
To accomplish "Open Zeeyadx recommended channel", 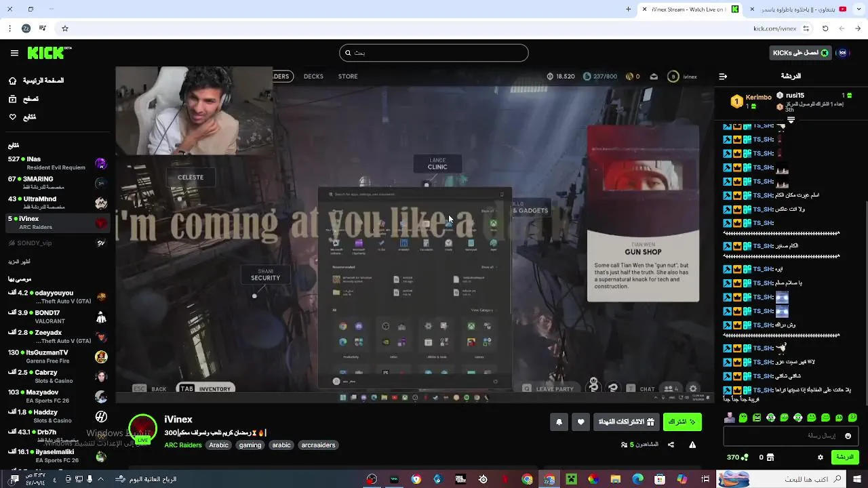I will click(57, 337).
